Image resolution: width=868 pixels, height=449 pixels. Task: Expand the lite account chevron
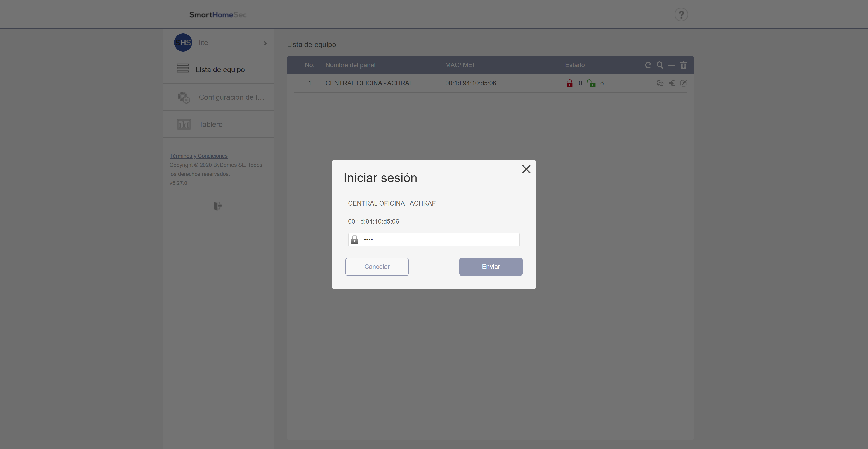(x=265, y=43)
